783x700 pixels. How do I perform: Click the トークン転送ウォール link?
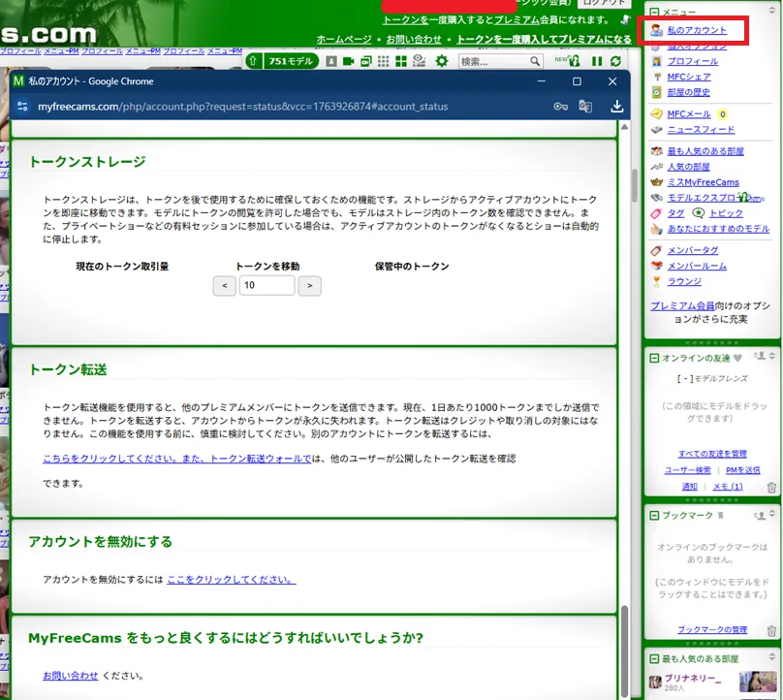click(257, 458)
